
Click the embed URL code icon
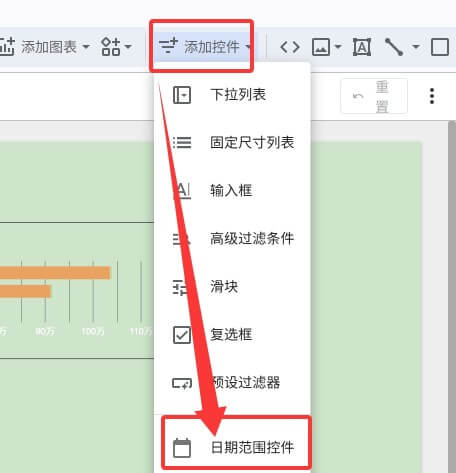(290, 47)
